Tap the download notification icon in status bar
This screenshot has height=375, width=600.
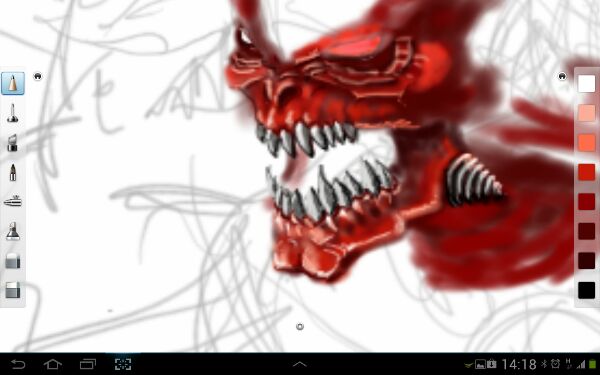click(x=492, y=364)
